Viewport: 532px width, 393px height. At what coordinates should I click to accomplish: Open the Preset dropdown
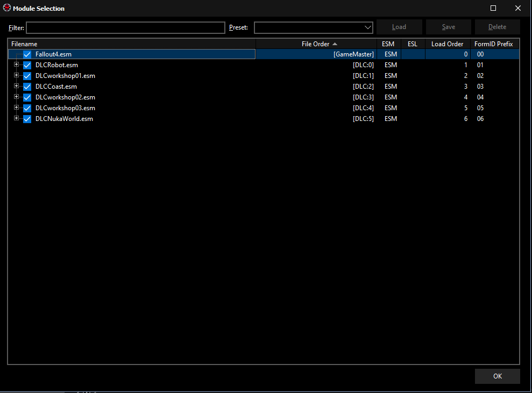[x=314, y=27]
